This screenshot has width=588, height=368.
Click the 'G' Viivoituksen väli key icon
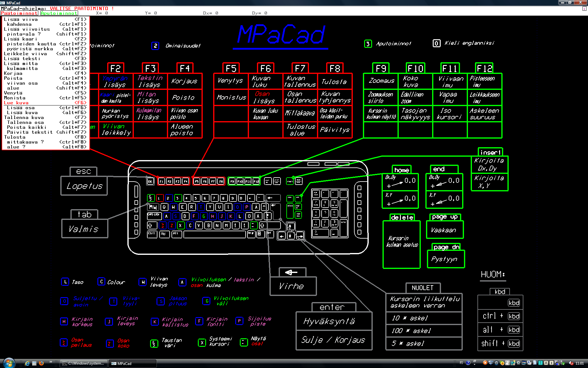pyautogui.click(x=206, y=301)
